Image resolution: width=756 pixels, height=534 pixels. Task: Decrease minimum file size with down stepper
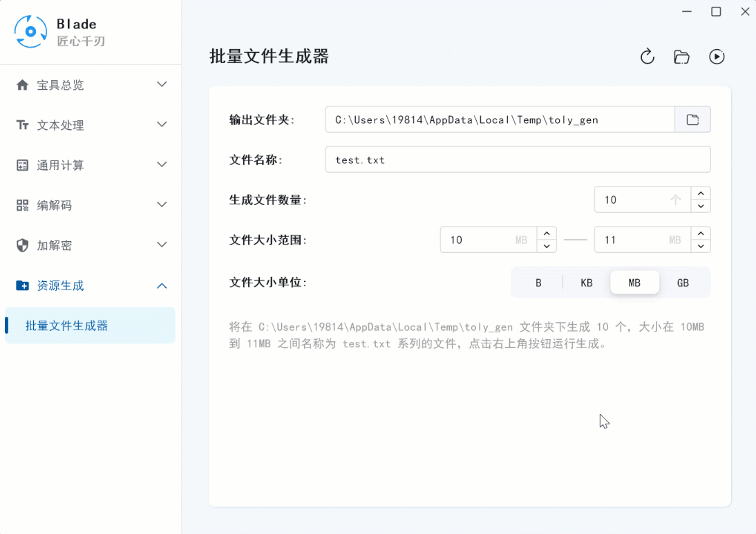pos(547,247)
